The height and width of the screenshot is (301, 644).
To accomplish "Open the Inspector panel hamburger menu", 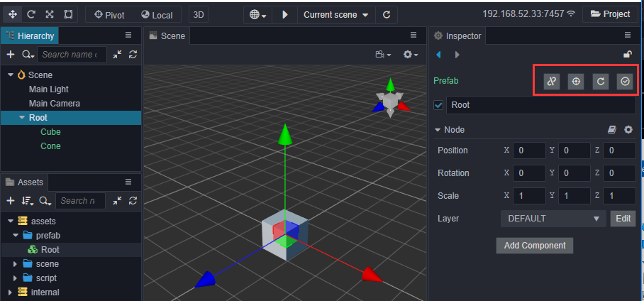I will tap(628, 35).
